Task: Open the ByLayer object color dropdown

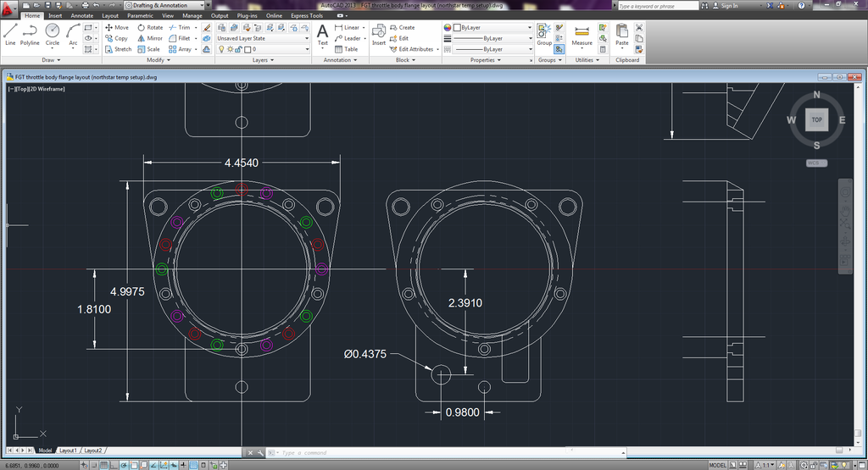Action: click(493, 27)
